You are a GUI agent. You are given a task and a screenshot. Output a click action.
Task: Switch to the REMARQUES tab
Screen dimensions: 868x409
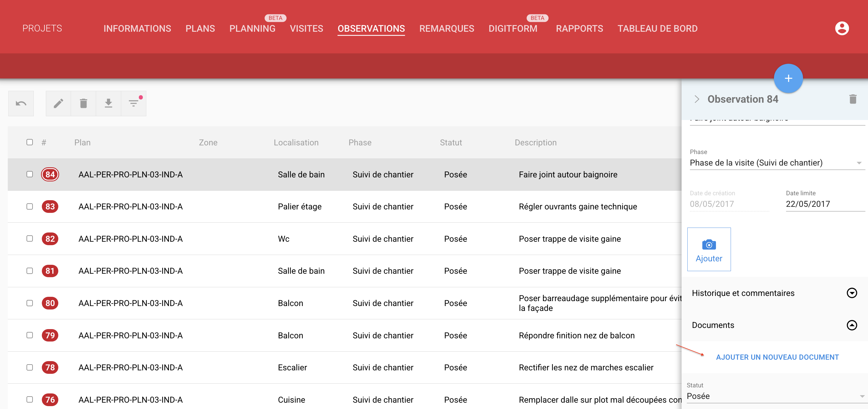tap(446, 29)
